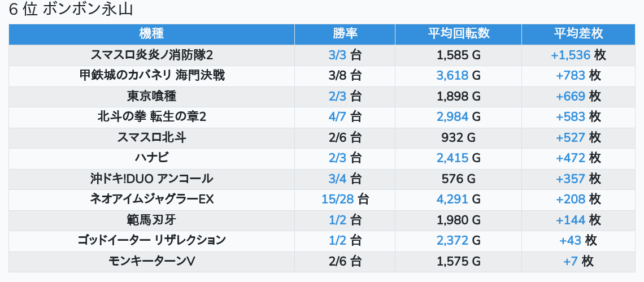Image resolution: width=644 pixels, height=282 pixels.
Task: Select 北斗の拳 転生の章2 in the table
Action: click(151, 117)
